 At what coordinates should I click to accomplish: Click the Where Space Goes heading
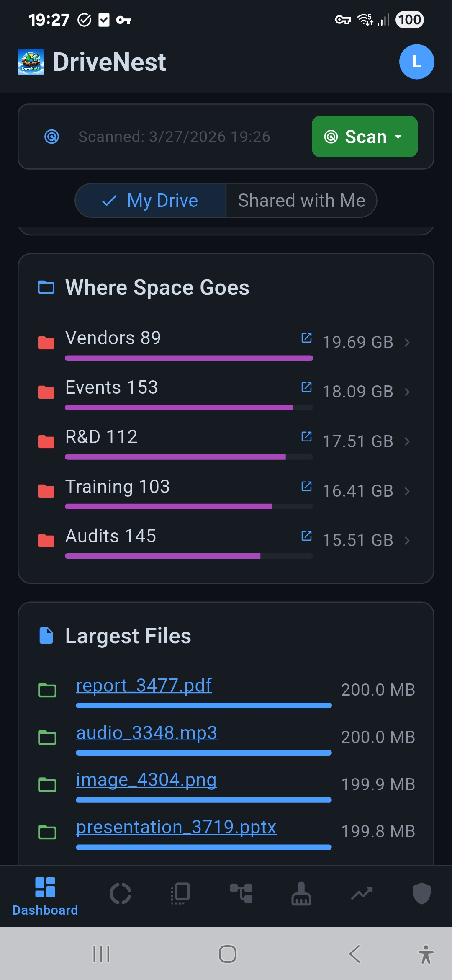click(157, 287)
